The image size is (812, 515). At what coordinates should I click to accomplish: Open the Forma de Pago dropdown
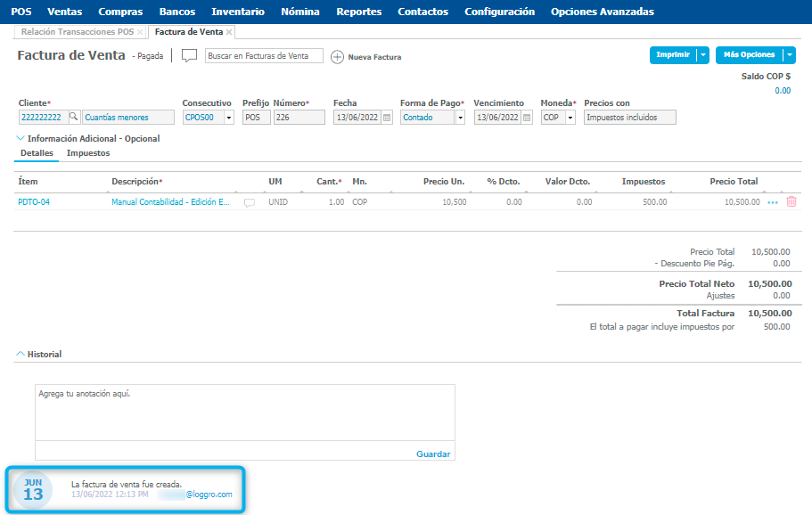tap(460, 118)
